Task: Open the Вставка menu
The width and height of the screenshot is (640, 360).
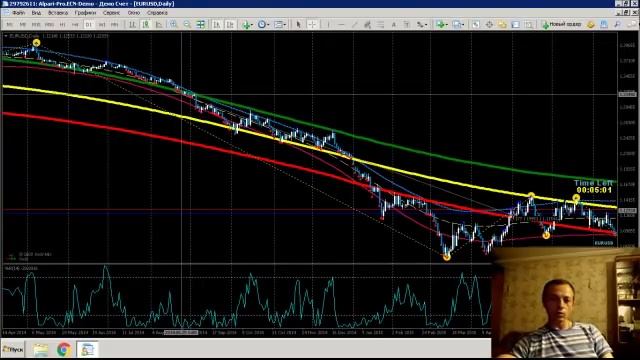Action: coord(58,13)
